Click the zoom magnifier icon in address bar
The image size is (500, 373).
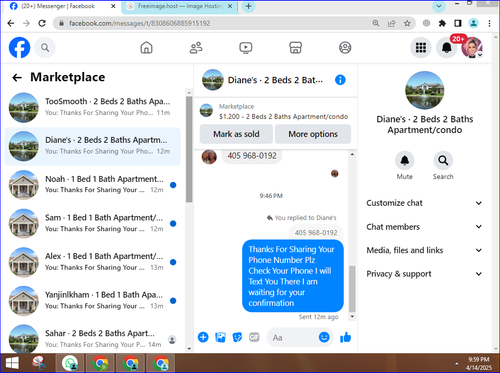[x=376, y=23]
